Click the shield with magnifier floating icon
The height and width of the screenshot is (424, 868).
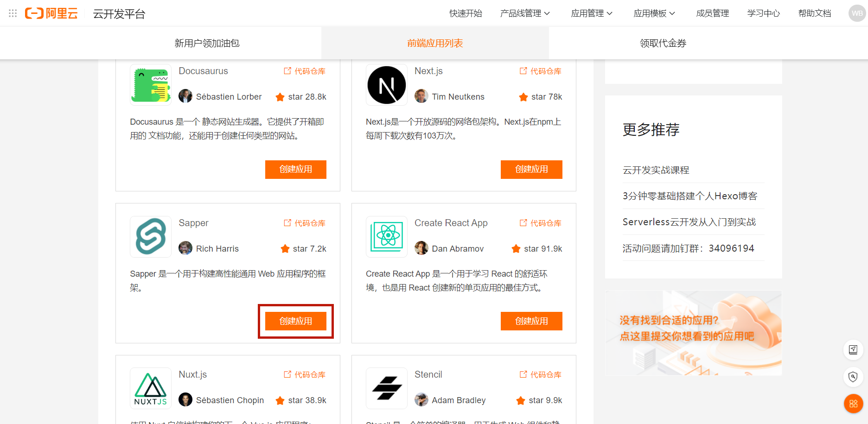[x=853, y=377]
